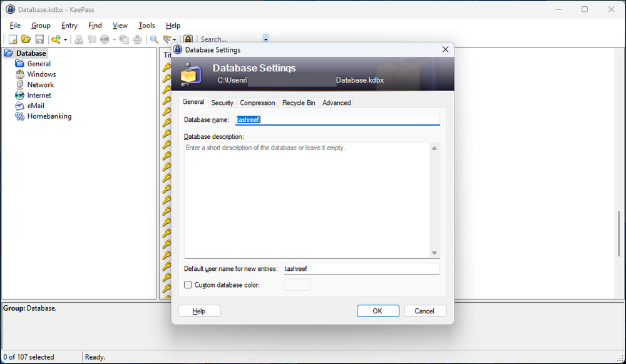The width and height of the screenshot is (626, 364).
Task: Select the eMail group in tree
Action: coord(36,106)
